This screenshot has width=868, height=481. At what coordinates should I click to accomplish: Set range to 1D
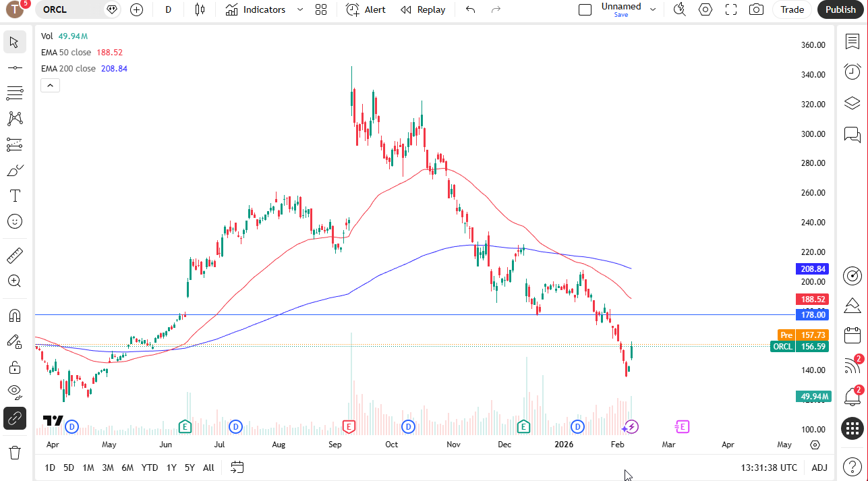(x=50, y=468)
